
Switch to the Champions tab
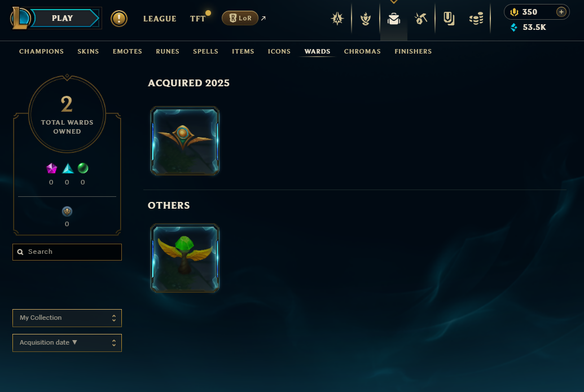point(41,51)
